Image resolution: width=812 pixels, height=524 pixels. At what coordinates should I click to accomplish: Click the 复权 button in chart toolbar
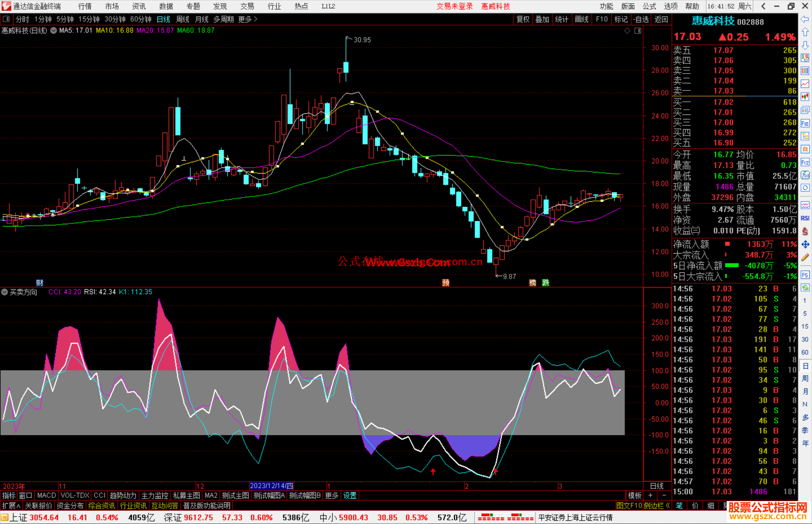pyautogui.click(x=523, y=19)
